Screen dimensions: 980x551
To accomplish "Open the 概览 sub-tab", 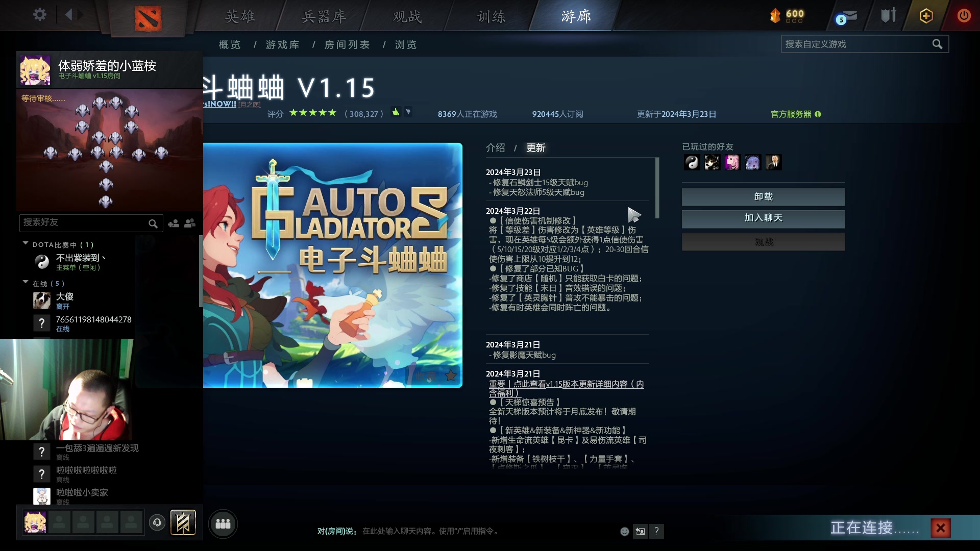I will [230, 45].
